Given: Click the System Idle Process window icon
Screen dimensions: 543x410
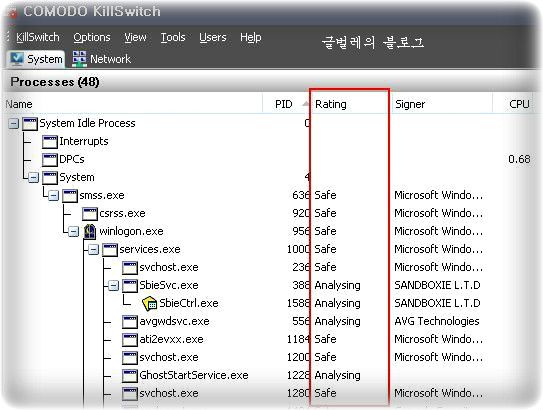Looking at the screenshot, I should point(30,123).
